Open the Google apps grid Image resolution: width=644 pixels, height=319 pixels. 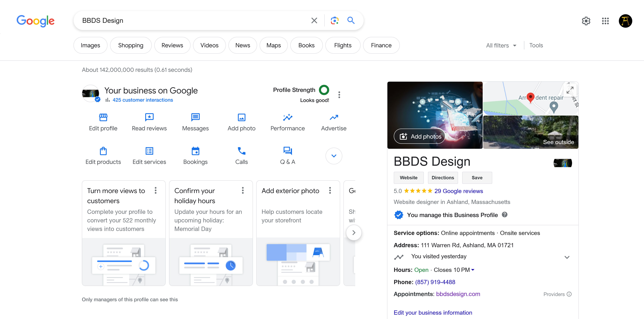pyautogui.click(x=605, y=21)
